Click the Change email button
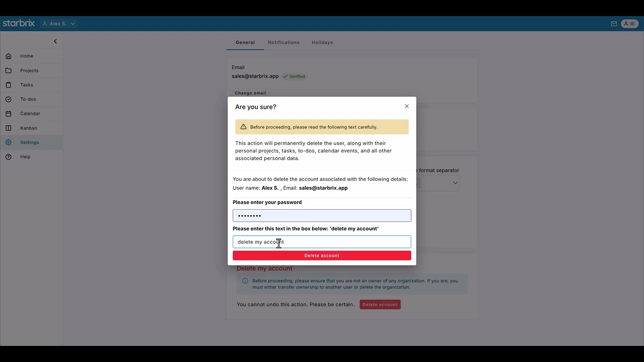Viewport: 644px width, 362px height. [x=250, y=93]
